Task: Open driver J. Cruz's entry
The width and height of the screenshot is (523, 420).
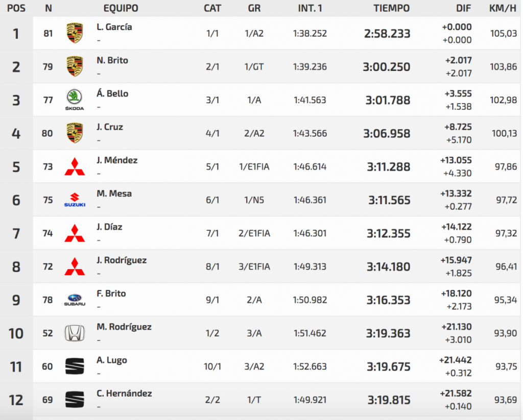Action: click(110, 127)
